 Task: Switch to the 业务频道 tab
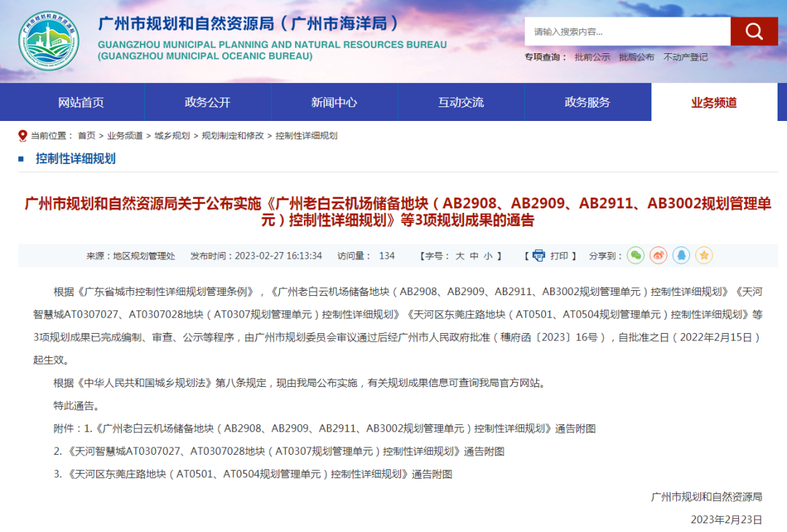[714, 102]
